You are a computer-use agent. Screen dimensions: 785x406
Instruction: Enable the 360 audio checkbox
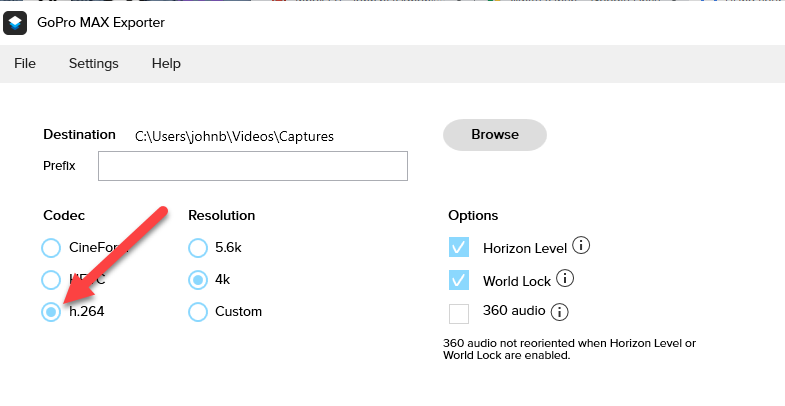459,314
